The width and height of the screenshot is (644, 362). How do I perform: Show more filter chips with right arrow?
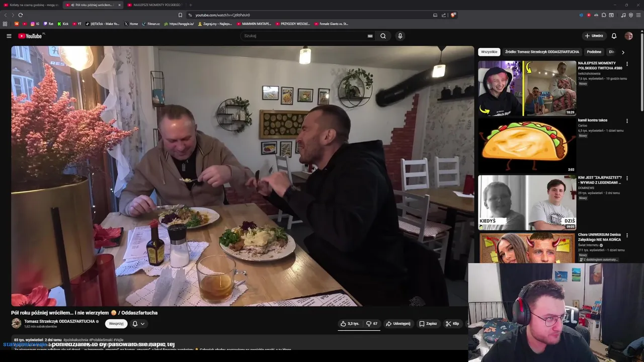(623, 52)
